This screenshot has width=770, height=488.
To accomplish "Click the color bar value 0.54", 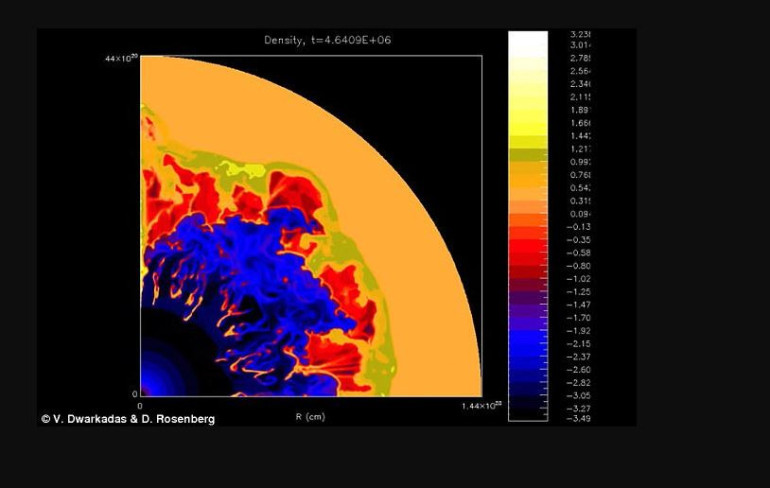I will click(580, 188).
